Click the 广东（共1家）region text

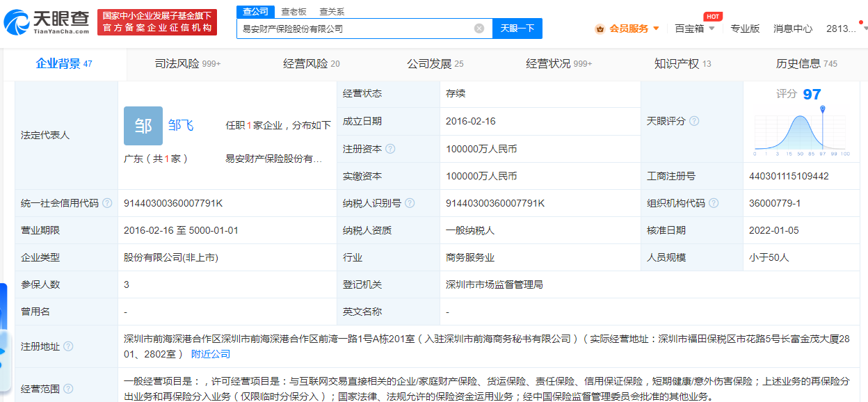click(x=156, y=159)
